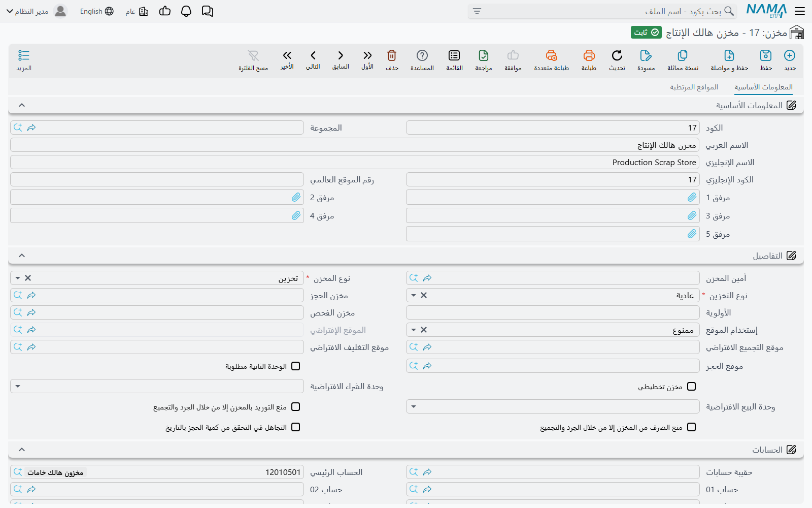Click the حفظ و مواصله icon
Viewport: 812px width, 508px height.
point(729,55)
